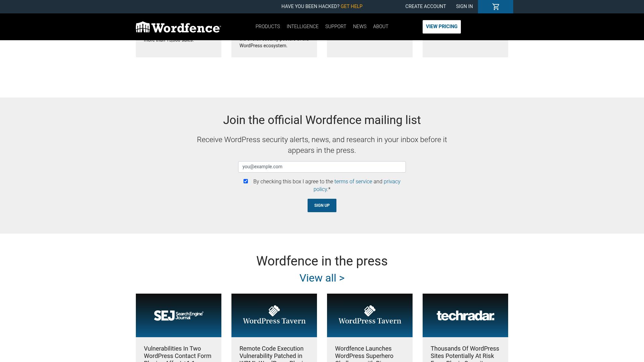This screenshot has width=644, height=362.
Task: Expand the News menu
Action: [360, 26]
